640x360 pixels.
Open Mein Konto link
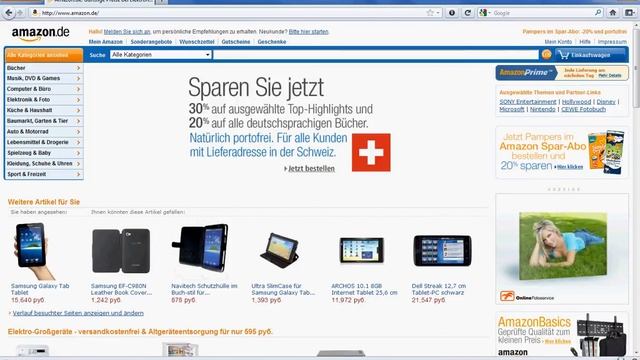click(x=558, y=42)
